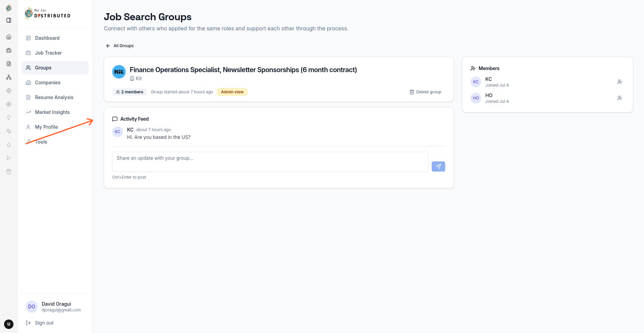Screen dimensions: 644x333
Task: Remove member HO using the person icon
Action: coord(620,98)
